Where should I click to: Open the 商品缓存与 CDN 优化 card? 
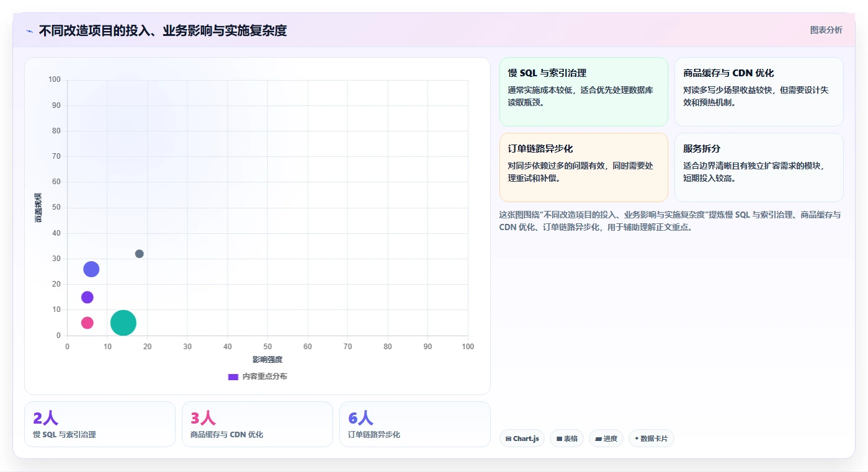click(x=759, y=92)
